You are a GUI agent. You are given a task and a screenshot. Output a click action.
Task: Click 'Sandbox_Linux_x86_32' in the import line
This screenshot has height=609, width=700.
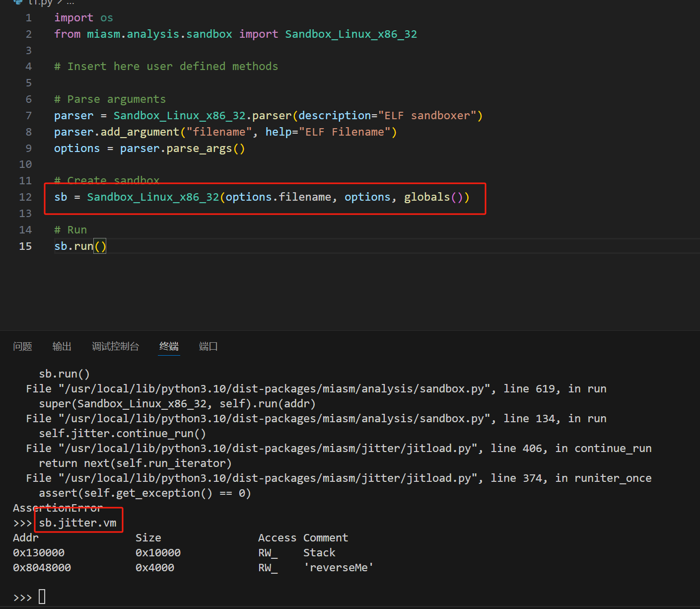pos(351,34)
